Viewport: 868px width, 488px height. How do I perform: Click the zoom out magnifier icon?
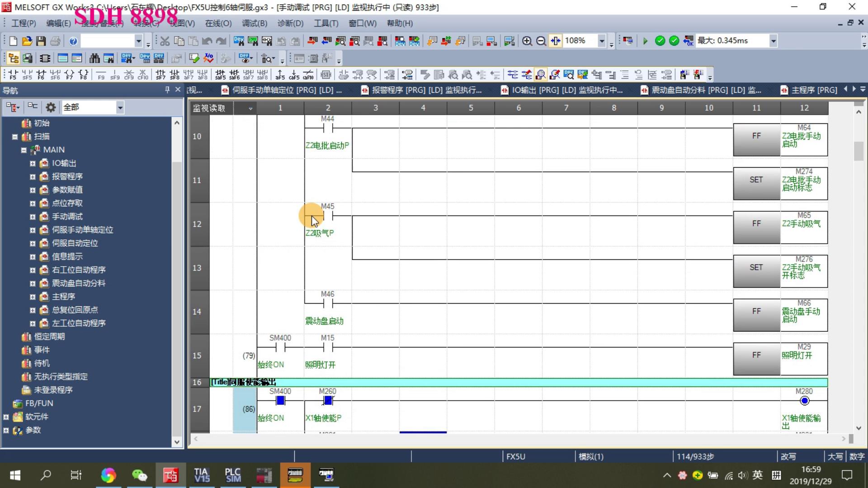[x=541, y=41]
